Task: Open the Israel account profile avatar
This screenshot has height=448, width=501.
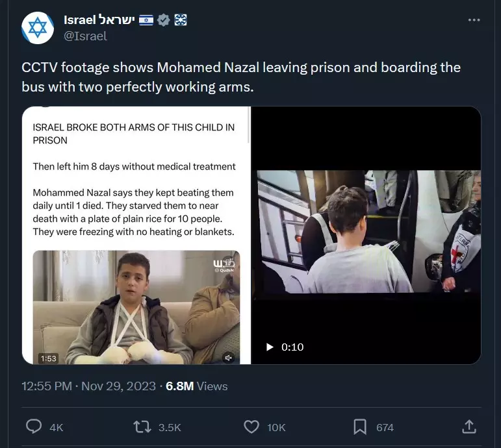Action: (x=38, y=28)
